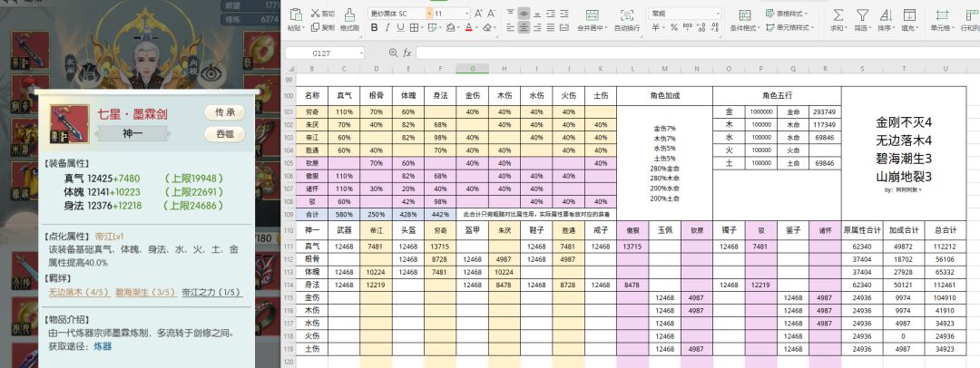Expand the 单元格样式 cell style dropdown
This screenshot has width=980, height=368.
click(812, 27)
